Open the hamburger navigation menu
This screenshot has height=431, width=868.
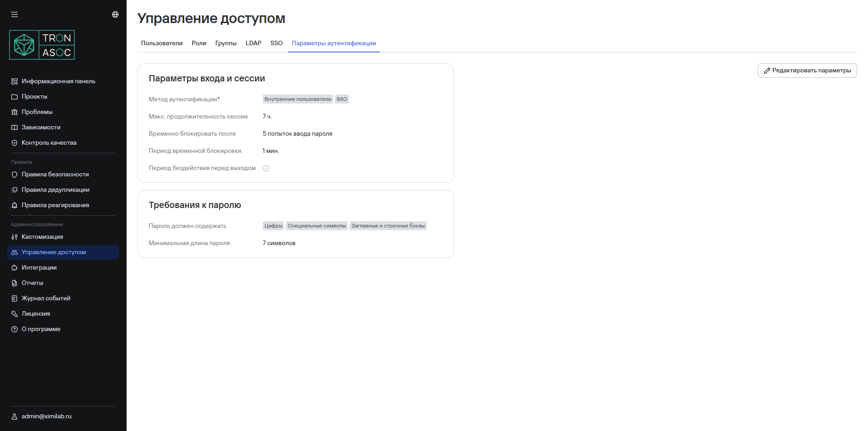click(x=14, y=14)
